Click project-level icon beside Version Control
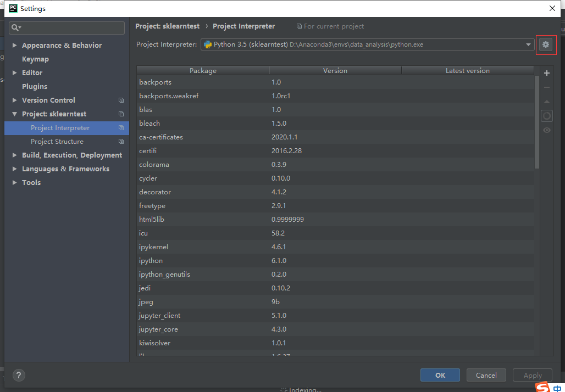The image size is (565, 392). pos(121,100)
